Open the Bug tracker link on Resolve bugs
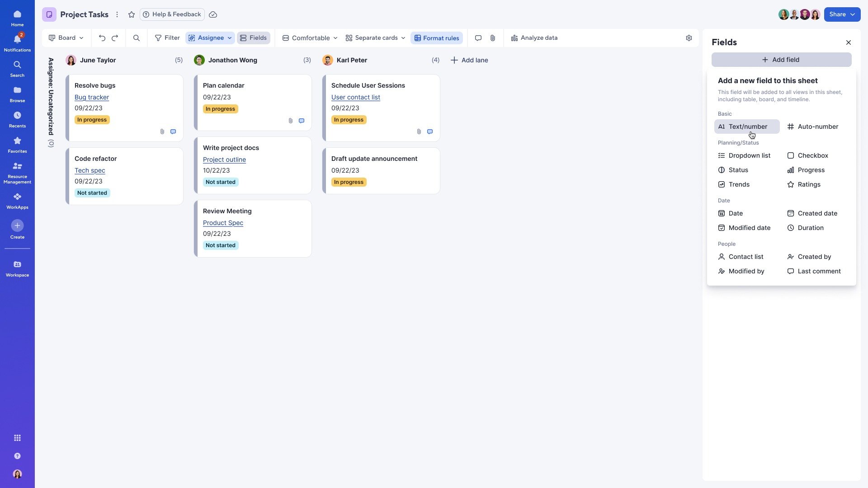 click(92, 97)
